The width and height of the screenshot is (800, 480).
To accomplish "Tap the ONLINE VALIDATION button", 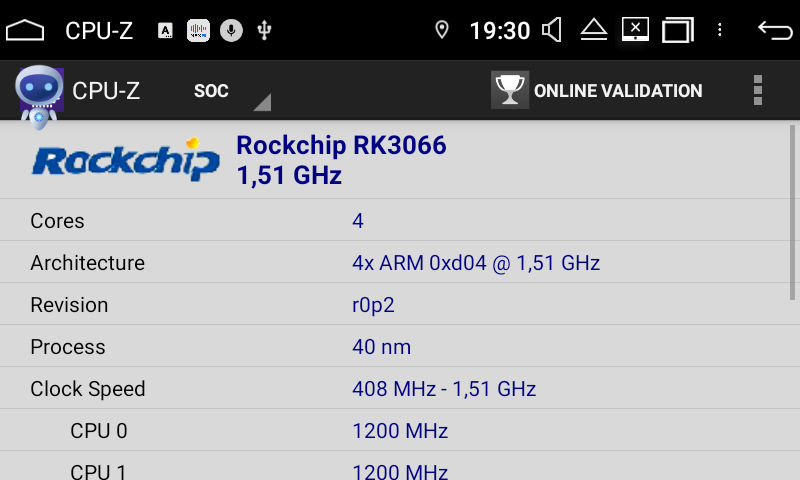I will [x=597, y=90].
